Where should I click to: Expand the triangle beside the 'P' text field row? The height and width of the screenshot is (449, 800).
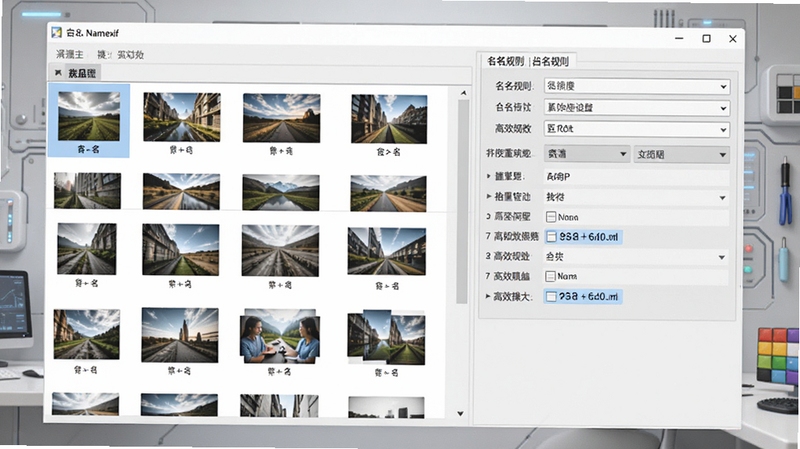click(x=489, y=176)
